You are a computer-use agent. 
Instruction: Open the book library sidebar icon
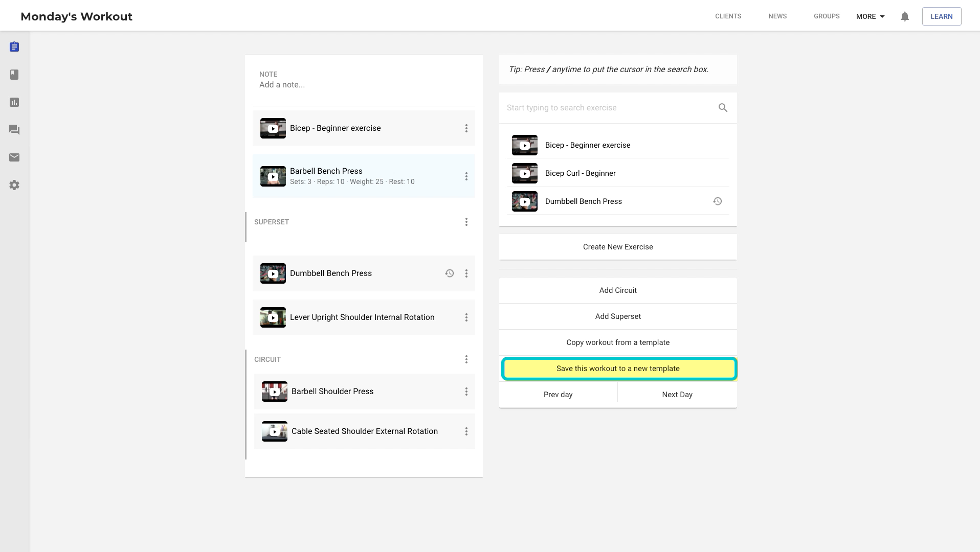14,75
